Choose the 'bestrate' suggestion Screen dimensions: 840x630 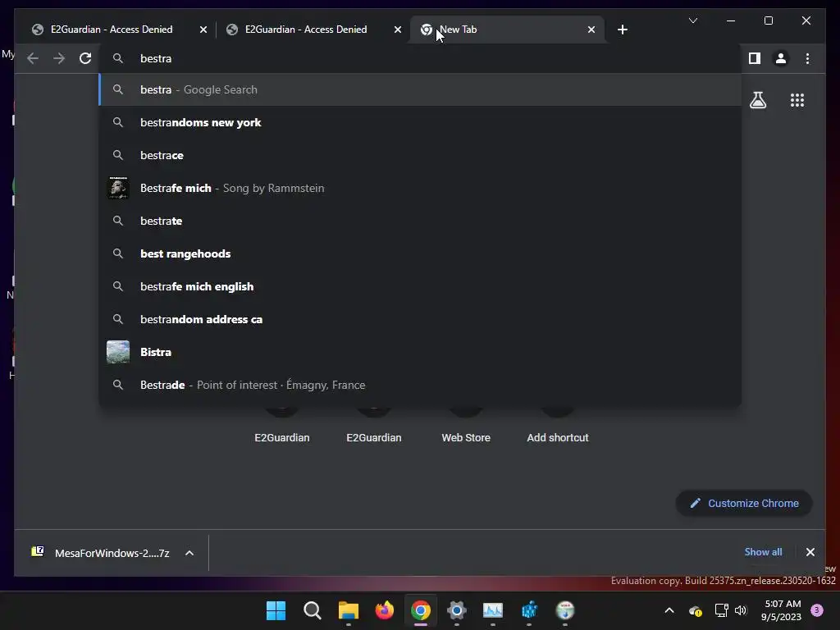pyautogui.click(x=421, y=221)
